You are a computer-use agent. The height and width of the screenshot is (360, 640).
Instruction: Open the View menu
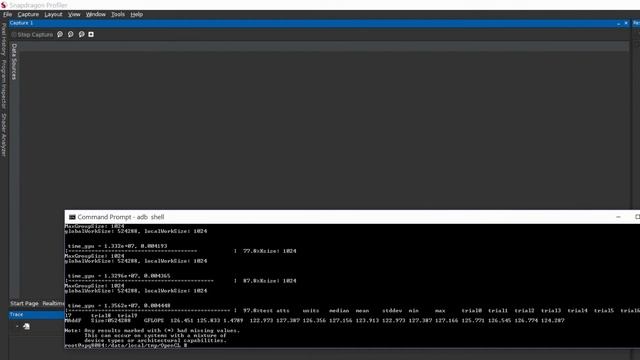coord(74,14)
